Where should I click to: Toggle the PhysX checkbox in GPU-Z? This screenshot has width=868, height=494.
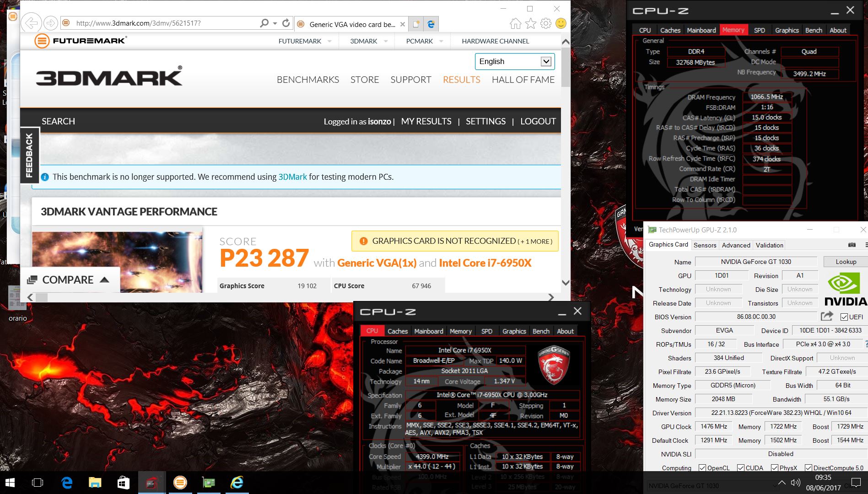tap(775, 467)
